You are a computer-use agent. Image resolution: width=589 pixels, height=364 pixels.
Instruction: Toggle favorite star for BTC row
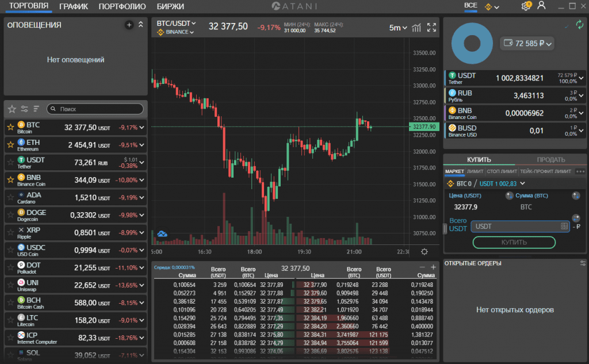[10, 127]
